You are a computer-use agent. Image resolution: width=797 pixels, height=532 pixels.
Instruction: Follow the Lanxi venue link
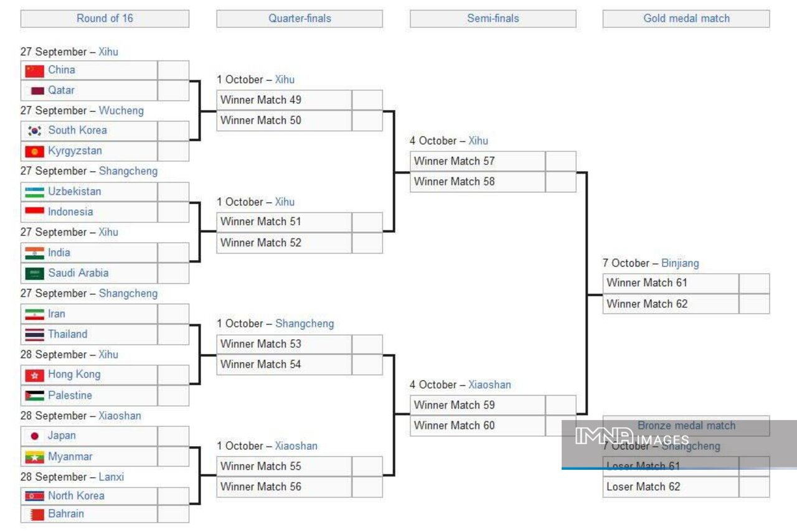(111, 477)
